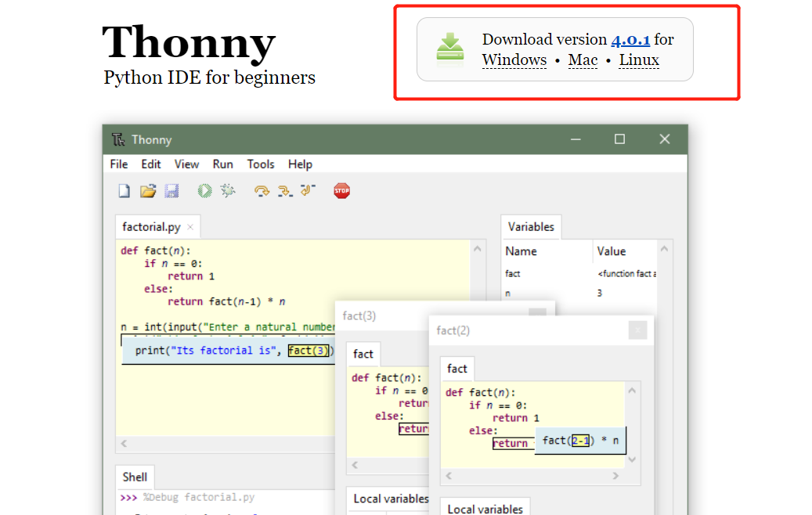
Task: Click the Debug bug icon
Action: [228, 191]
